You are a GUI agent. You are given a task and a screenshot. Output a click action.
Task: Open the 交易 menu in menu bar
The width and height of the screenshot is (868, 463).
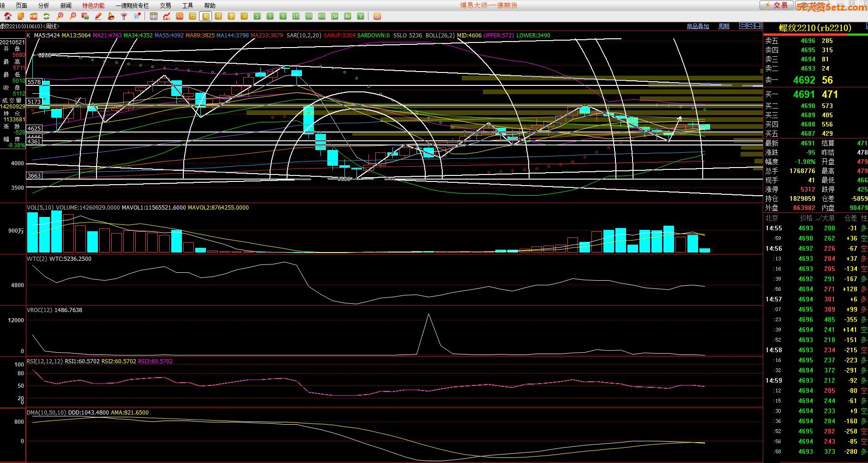click(165, 6)
